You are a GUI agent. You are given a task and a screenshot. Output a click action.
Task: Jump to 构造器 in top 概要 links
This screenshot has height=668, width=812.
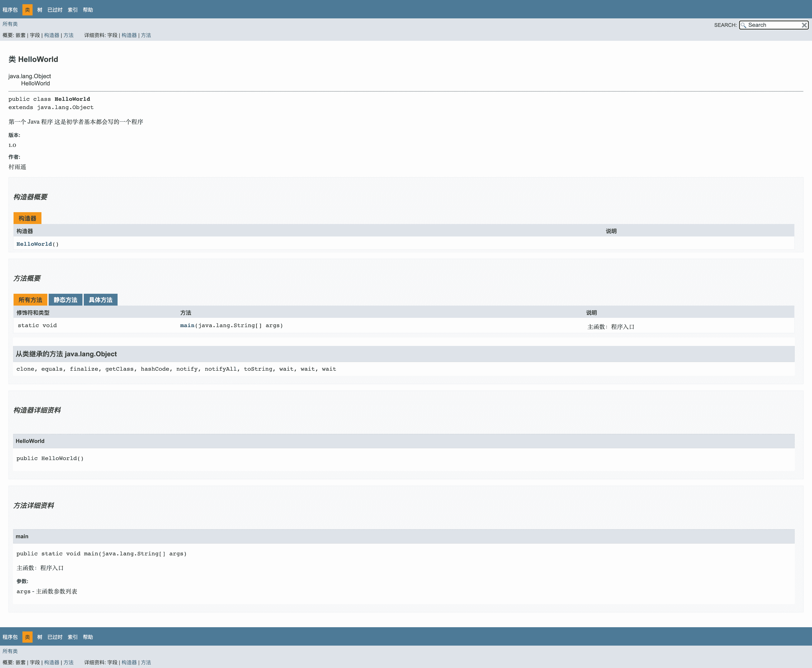point(52,35)
